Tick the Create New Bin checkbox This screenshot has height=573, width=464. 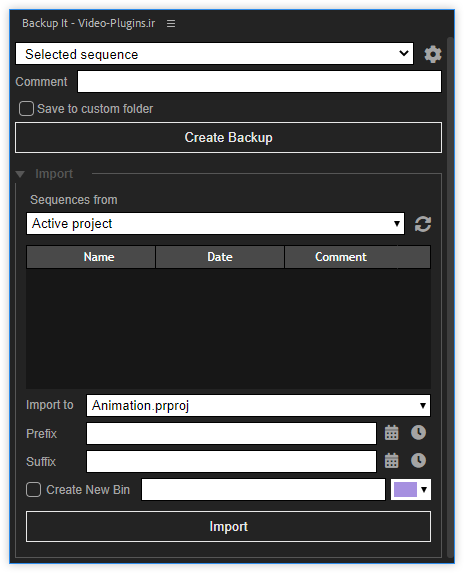click(x=33, y=489)
